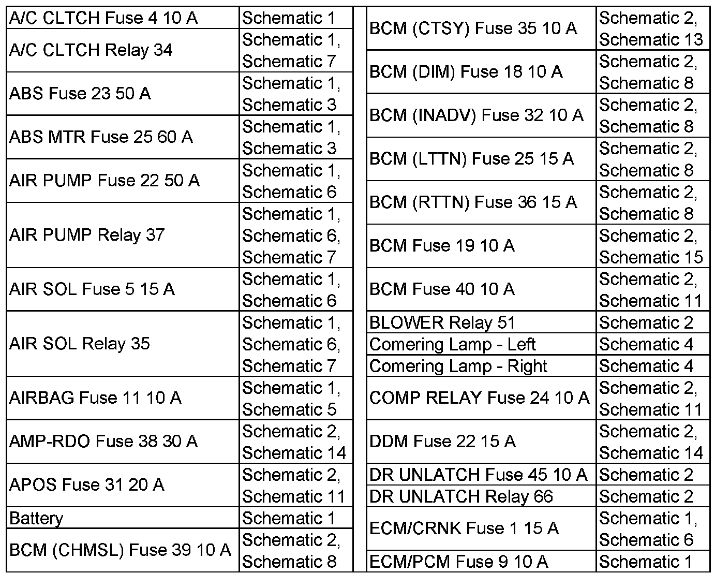Select the Comering Lamp - Right row
The height and width of the screenshot is (588, 715).
click(458, 366)
